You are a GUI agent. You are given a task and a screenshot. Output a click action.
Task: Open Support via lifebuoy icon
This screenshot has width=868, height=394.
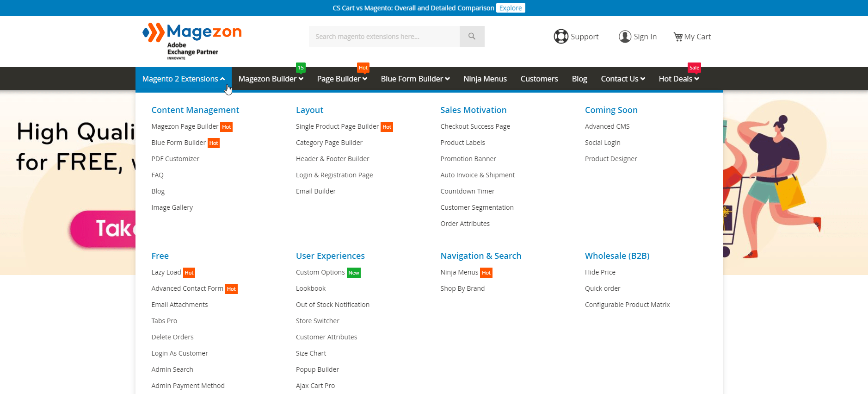(x=560, y=37)
